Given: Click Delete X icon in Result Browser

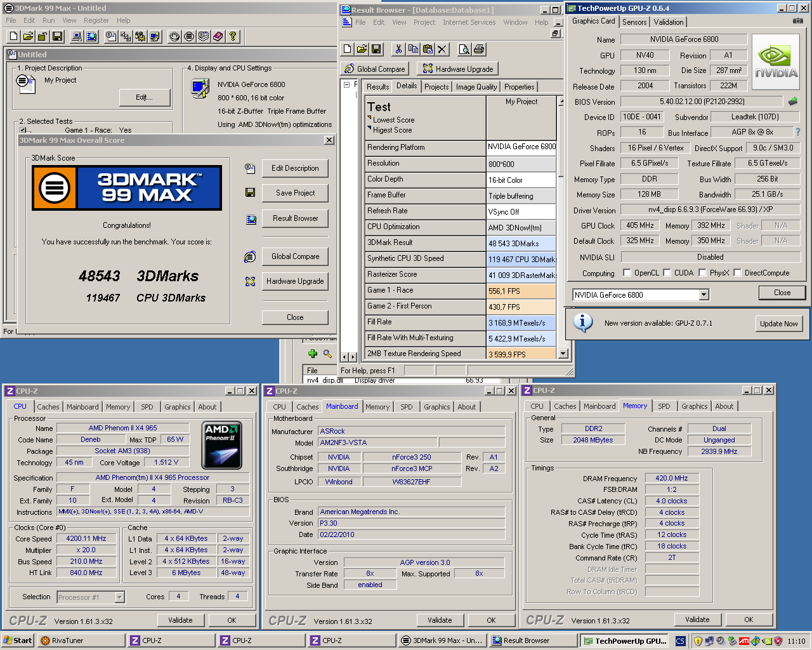Looking at the screenshot, I should coord(442,49).
